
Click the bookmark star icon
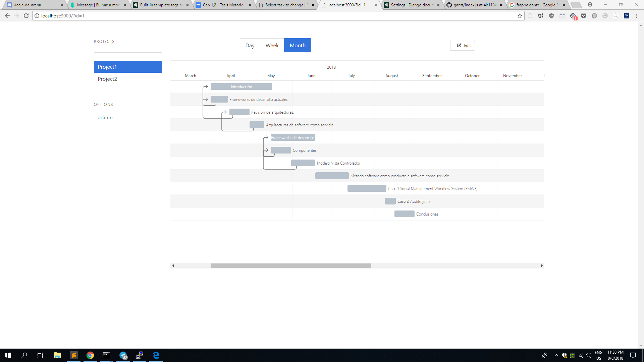(520, 16)
